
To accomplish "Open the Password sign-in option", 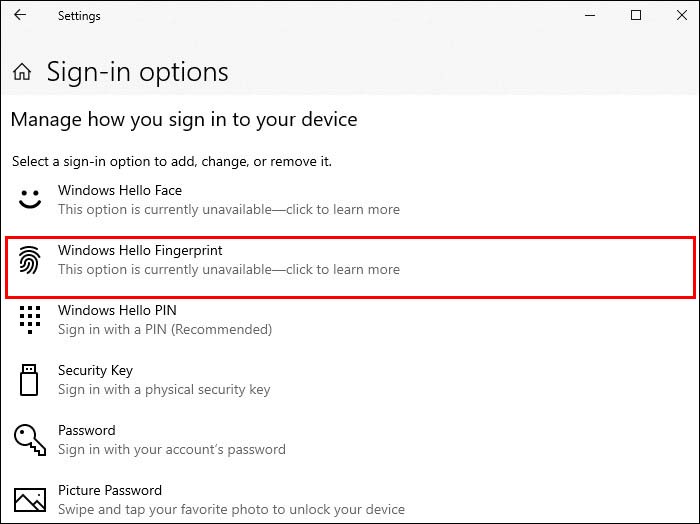I will [x=87, y=430].
